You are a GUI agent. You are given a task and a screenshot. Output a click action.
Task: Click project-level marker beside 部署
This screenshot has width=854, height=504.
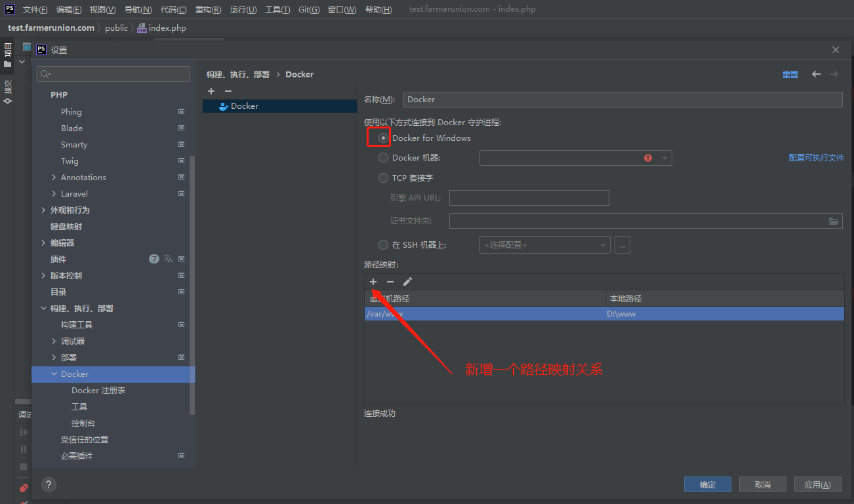pos(182,358)
